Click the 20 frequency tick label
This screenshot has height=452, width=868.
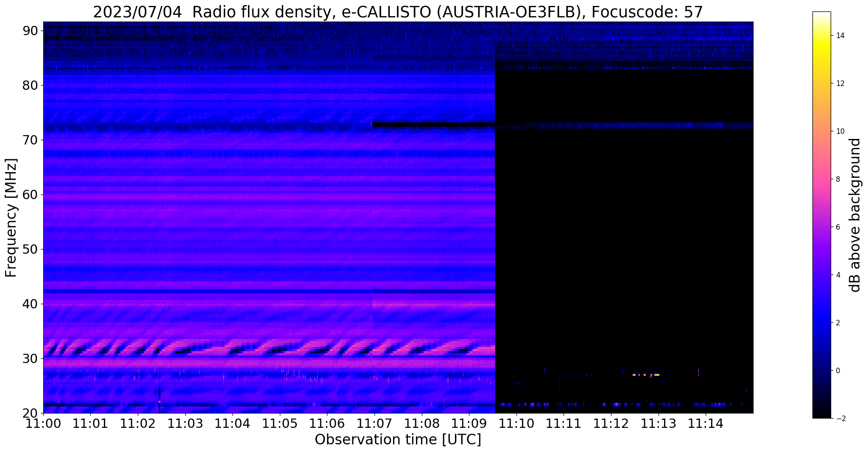[31, 413]
